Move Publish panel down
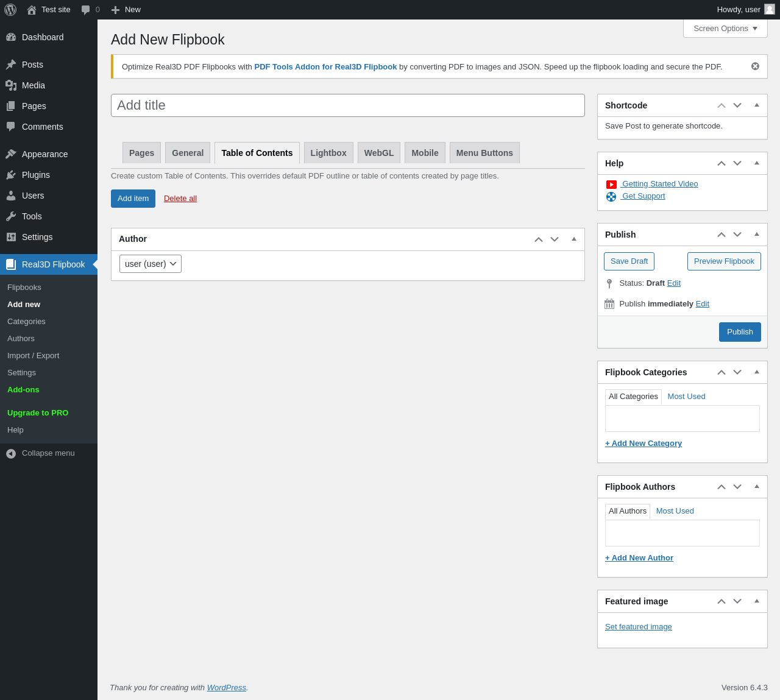780x700 pixels. tap(737, 235)
